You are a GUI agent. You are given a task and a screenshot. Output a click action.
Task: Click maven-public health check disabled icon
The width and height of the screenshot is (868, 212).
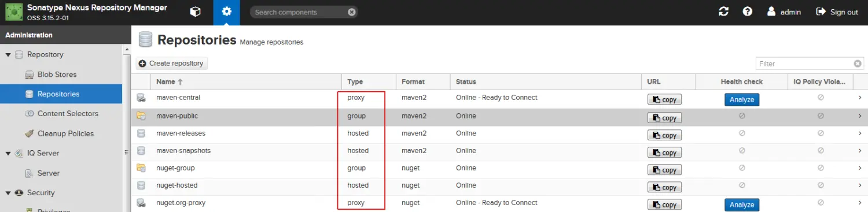[742, 116]
